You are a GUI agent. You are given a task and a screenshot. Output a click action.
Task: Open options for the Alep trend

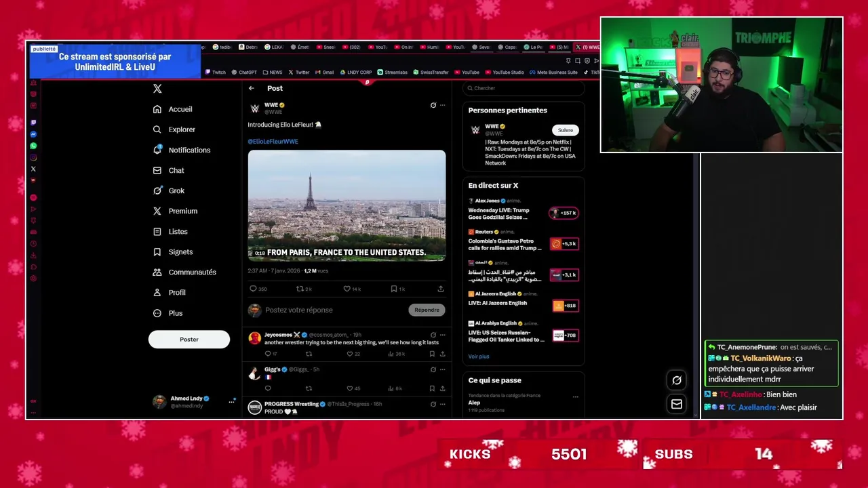[x=575, y=396]
